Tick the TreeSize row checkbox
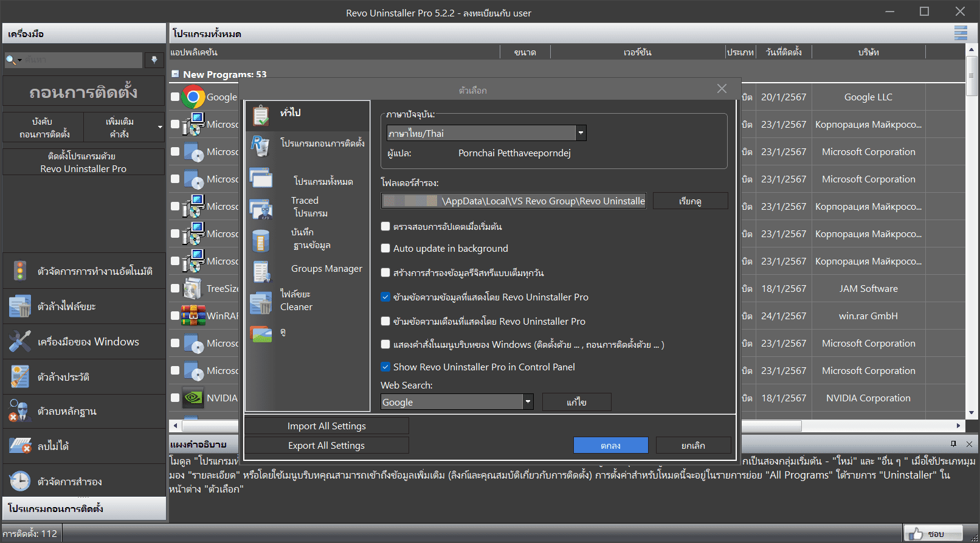980x543 pixels. pyautogui.click(x=175, y=288)
